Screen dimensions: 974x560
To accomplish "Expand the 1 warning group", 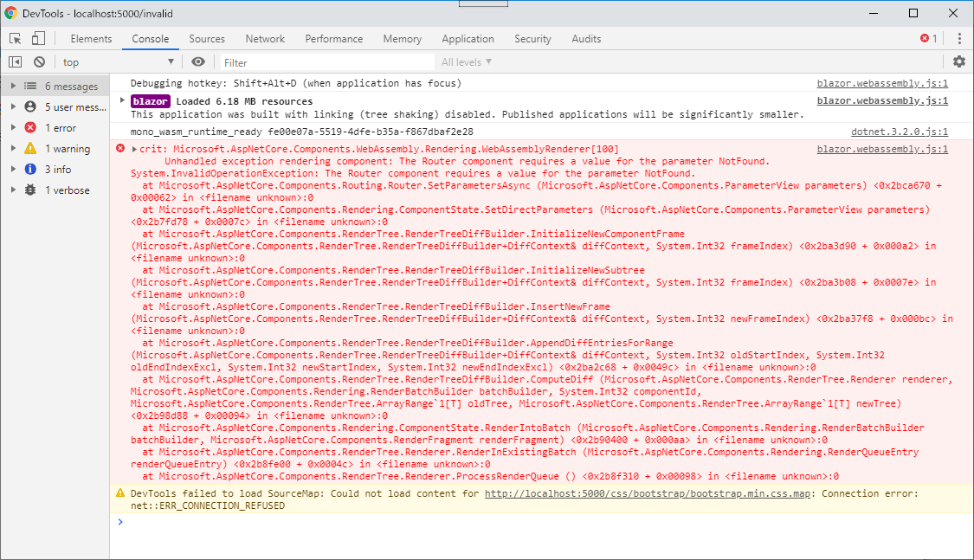I will tap(13, 148).
